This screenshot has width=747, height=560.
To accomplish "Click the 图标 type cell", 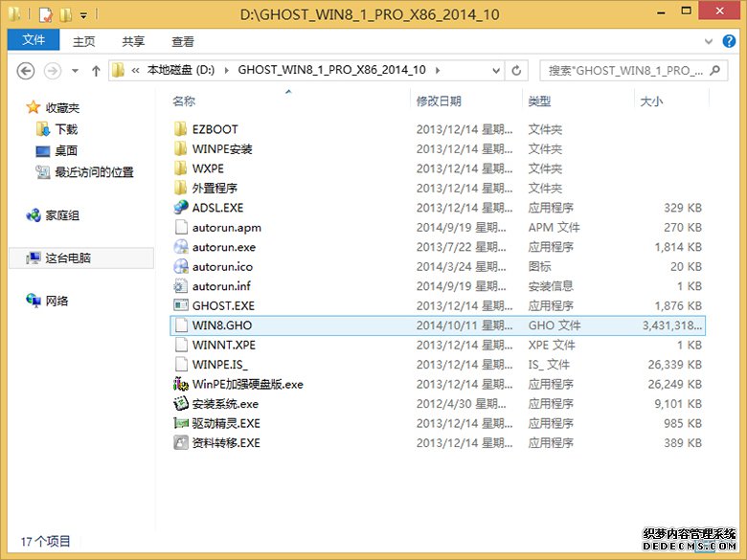I will (x=540, y=266).
